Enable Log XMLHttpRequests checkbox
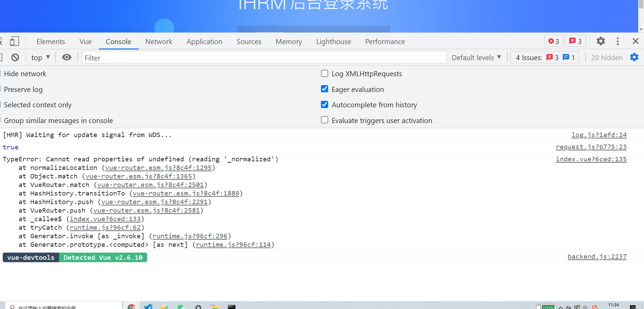Viewport: 644px width, 309px height. click(x=325, y=73)
